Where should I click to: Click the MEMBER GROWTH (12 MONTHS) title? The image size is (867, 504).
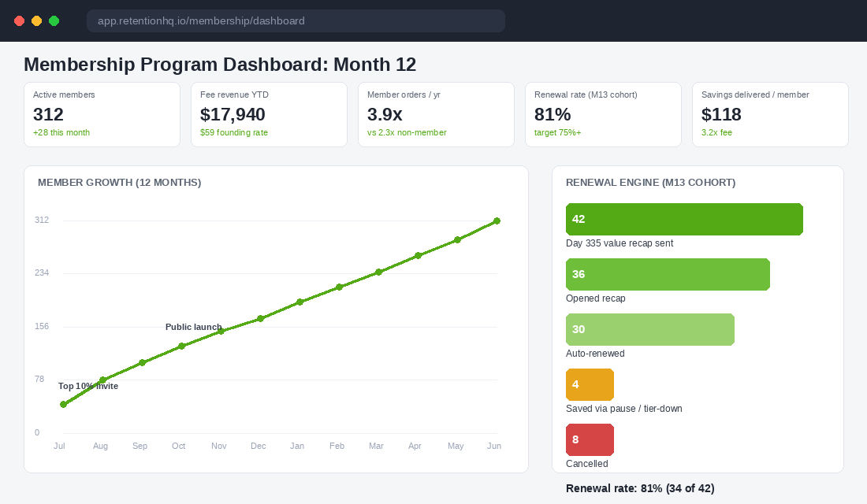120,183
